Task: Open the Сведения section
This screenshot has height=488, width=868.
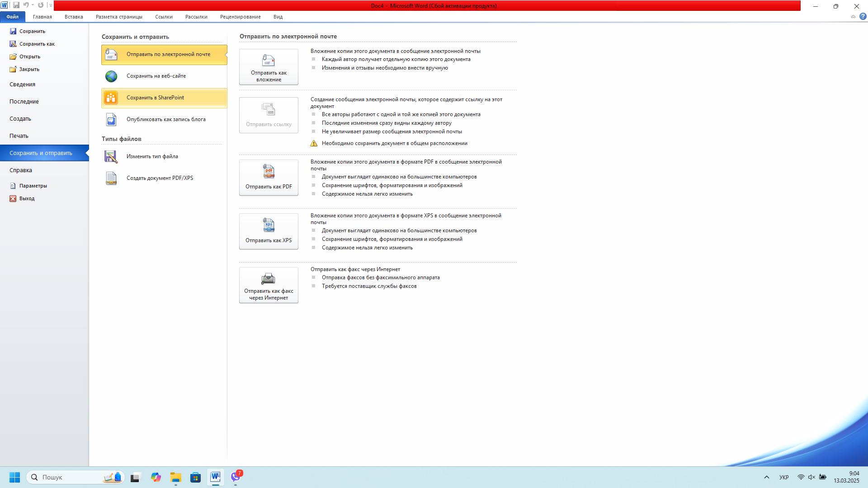Action: (x=44, y=84)
